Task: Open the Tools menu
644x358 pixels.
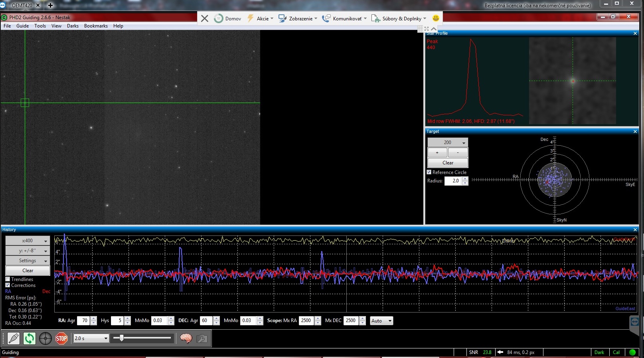Action: coord(40,26)
